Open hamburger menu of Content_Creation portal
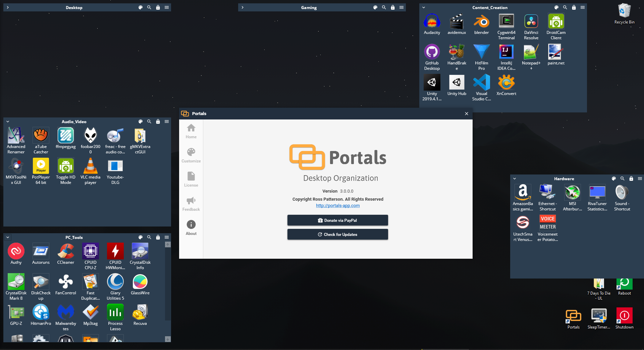 tap(583, 7)
